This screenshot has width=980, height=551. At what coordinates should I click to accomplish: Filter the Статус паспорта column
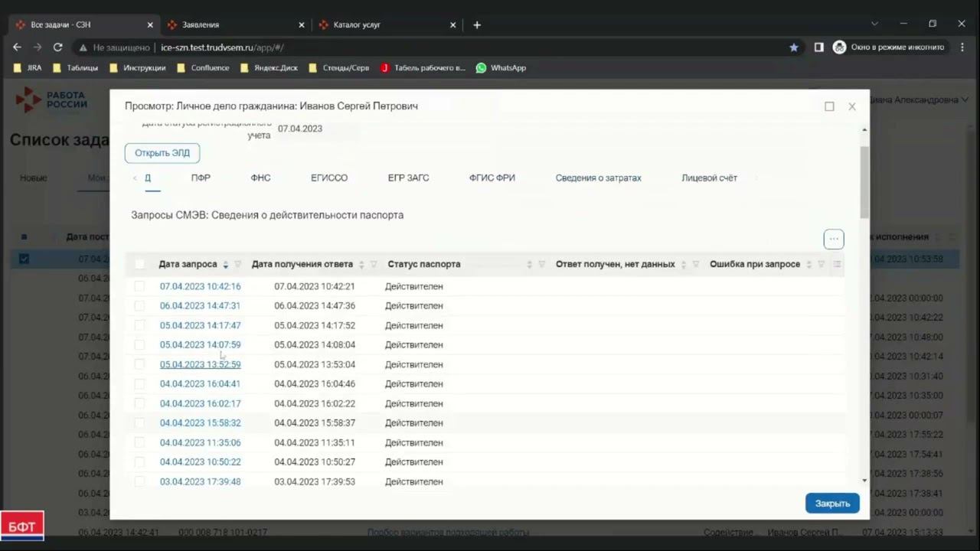[x=541, y=265]
